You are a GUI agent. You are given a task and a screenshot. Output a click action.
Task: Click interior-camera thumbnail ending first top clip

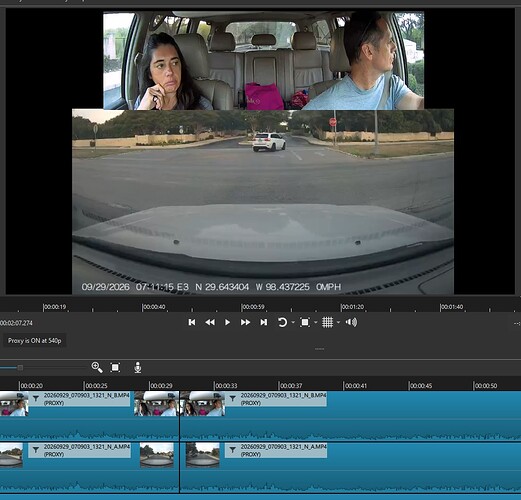coord(156,404)
